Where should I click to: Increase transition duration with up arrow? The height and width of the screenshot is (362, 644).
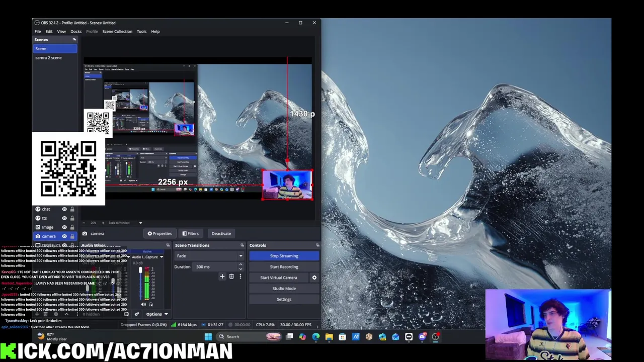pos(240,264)
